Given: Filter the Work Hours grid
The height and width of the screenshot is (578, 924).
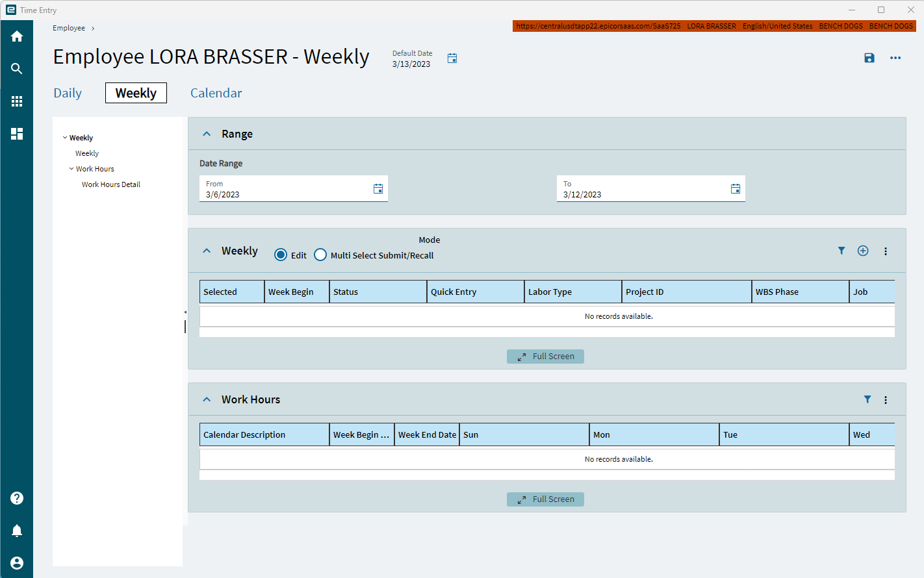Looking at the screenshot, I should (x=867, y=399).
